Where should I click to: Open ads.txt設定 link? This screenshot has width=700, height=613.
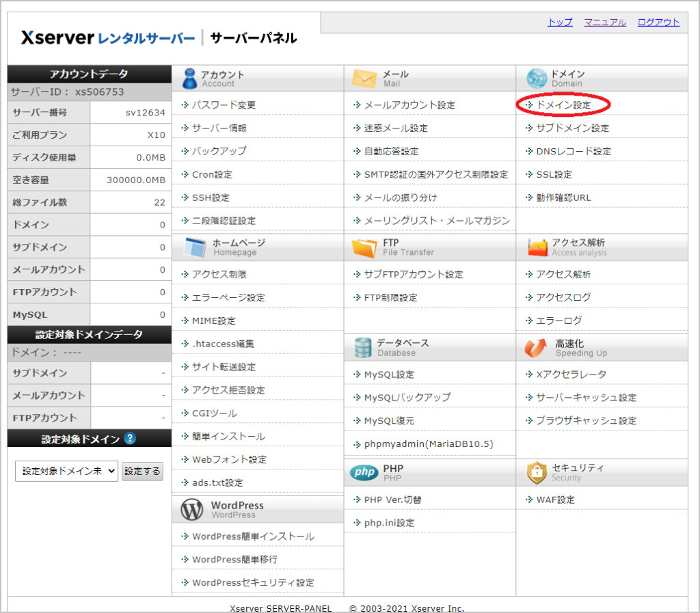click(x=218, y=482)
